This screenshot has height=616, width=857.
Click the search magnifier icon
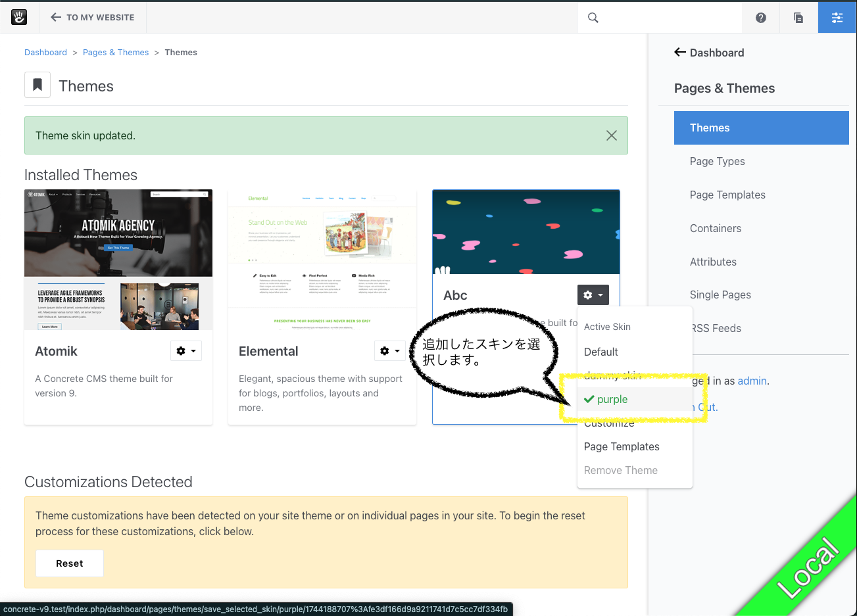[593, 18]
